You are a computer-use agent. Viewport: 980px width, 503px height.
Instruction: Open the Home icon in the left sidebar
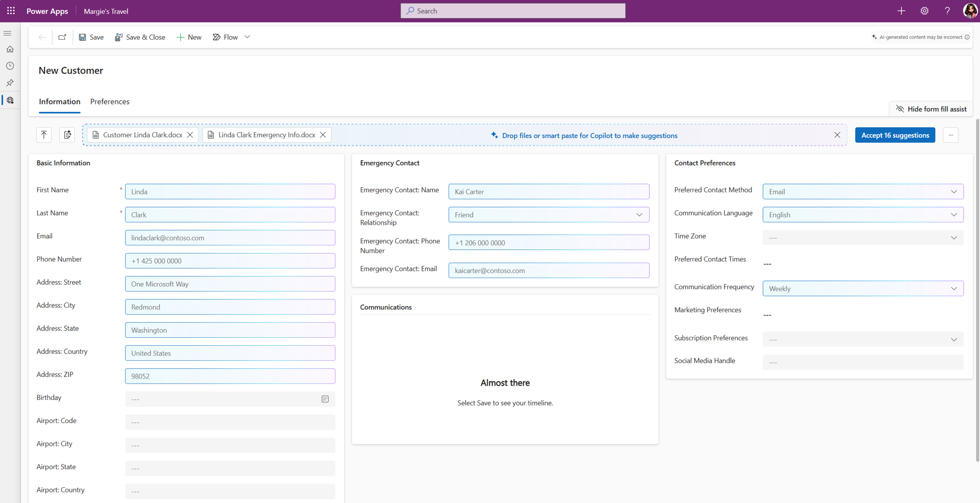[10, 48]
